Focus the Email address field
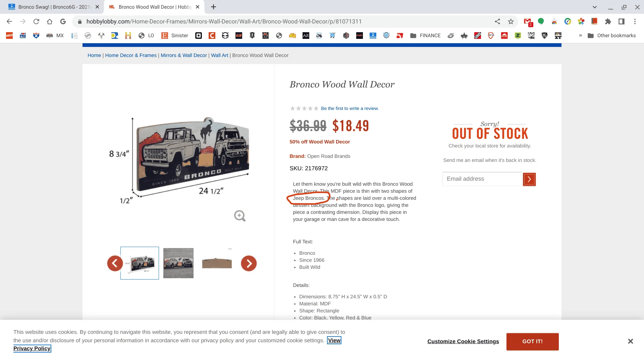644x362 pixels. click(x=482, y=179)
